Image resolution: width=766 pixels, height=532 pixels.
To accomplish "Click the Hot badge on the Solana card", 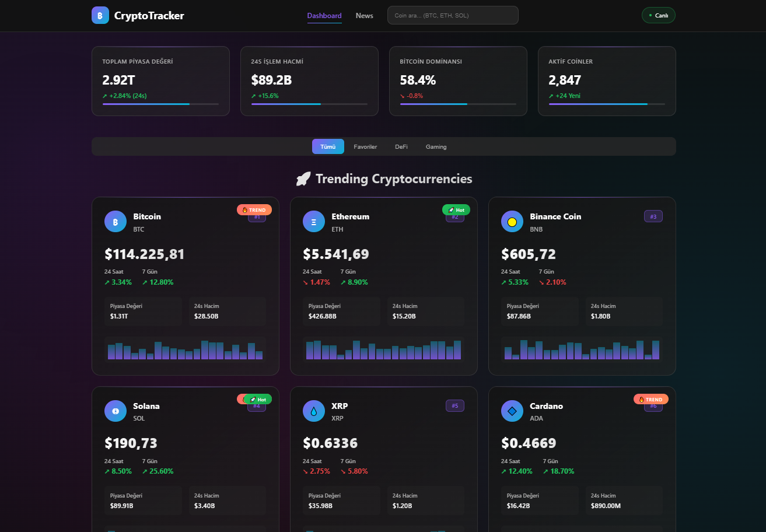I will coord(258,400).
